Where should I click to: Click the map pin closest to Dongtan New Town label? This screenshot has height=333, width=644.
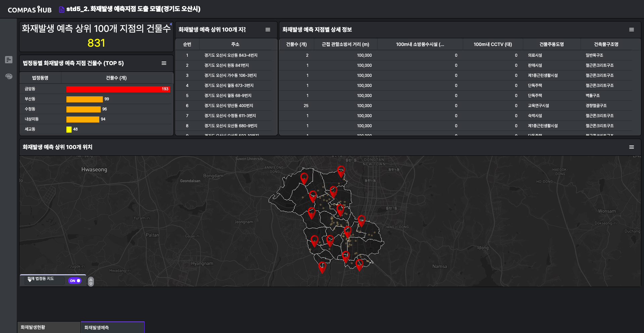coord(341,171)
